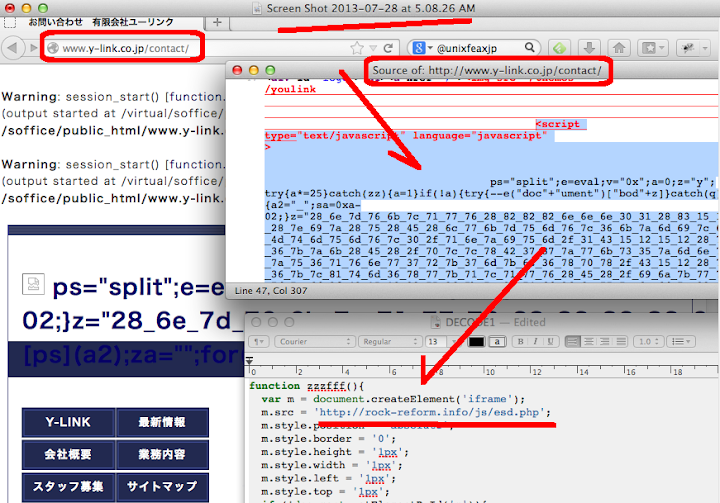Click the font size field showing 13
720x503 pixels.
(436, 341)
